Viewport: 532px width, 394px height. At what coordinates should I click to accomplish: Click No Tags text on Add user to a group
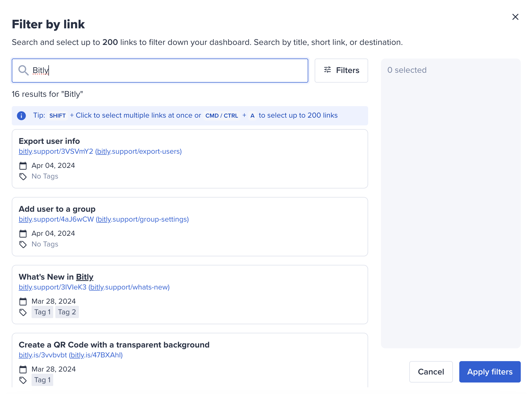pos(45,244)
